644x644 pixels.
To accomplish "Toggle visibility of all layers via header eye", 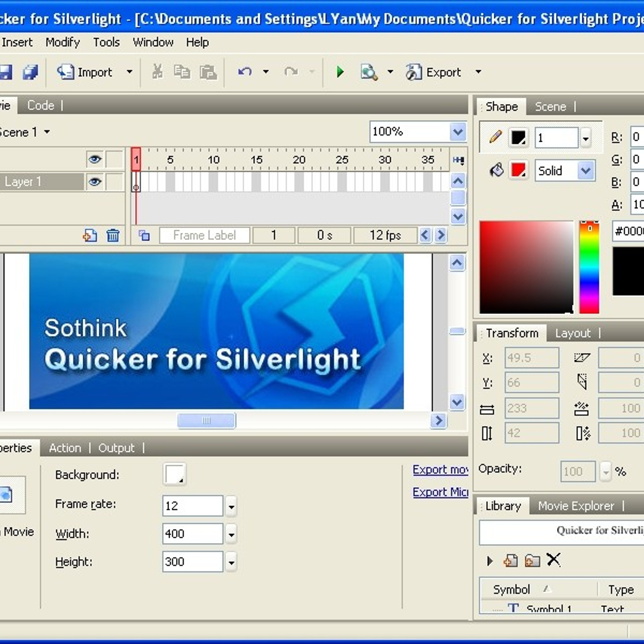I will [x=95, y=159].
